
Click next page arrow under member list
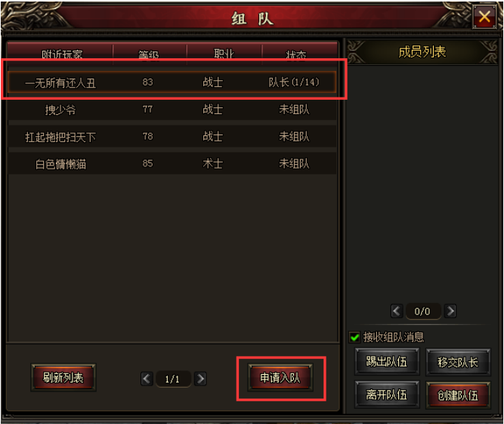point(450,311)
